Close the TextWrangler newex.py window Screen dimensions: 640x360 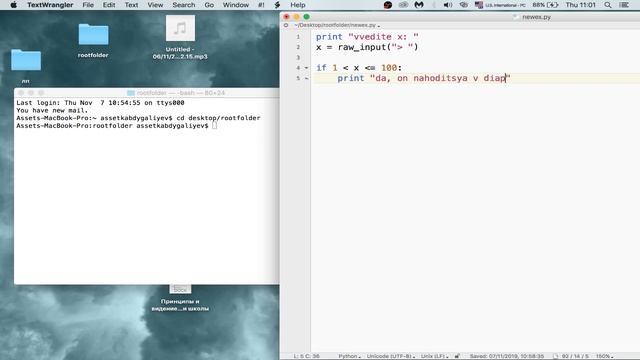point(287,17)
